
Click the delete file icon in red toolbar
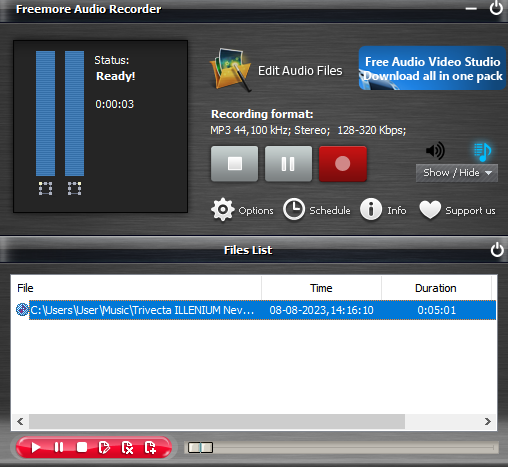[x=127, y=448]
